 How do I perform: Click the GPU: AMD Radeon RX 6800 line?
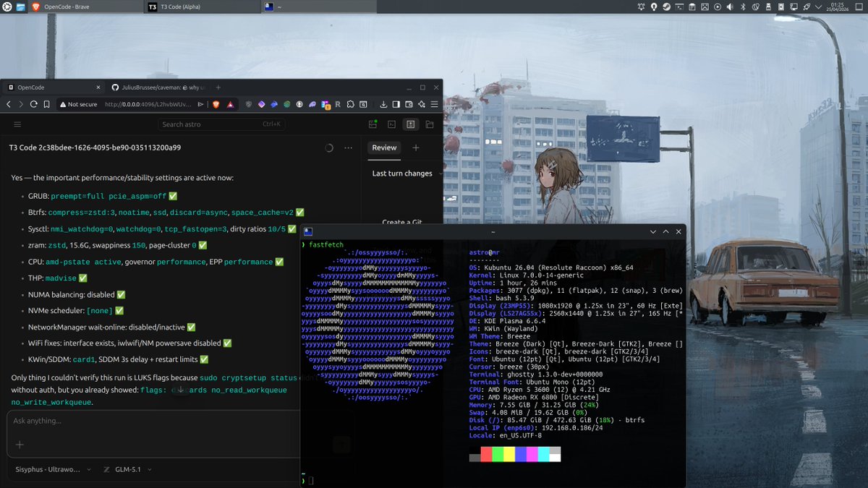pyautogui.click(x=534, y=397)
